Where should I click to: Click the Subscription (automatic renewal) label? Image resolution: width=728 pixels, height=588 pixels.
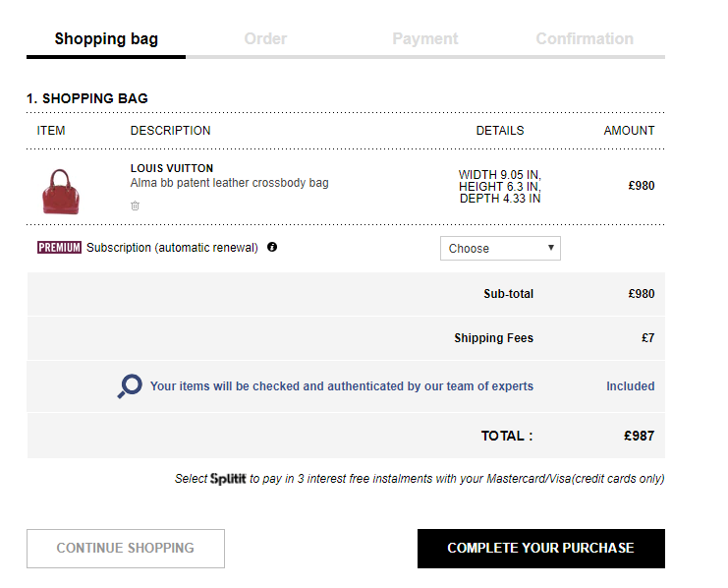[172, 248]
